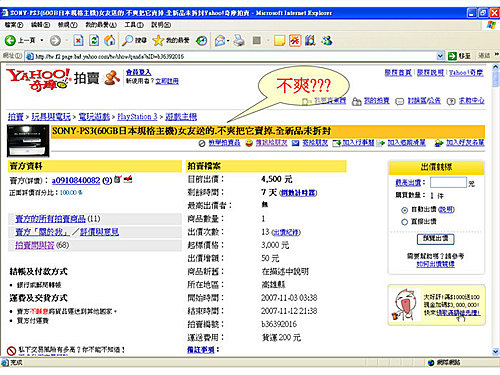Open the 編輯(E) menu
This screenshot has height=375, width=500.
point(40,25)
